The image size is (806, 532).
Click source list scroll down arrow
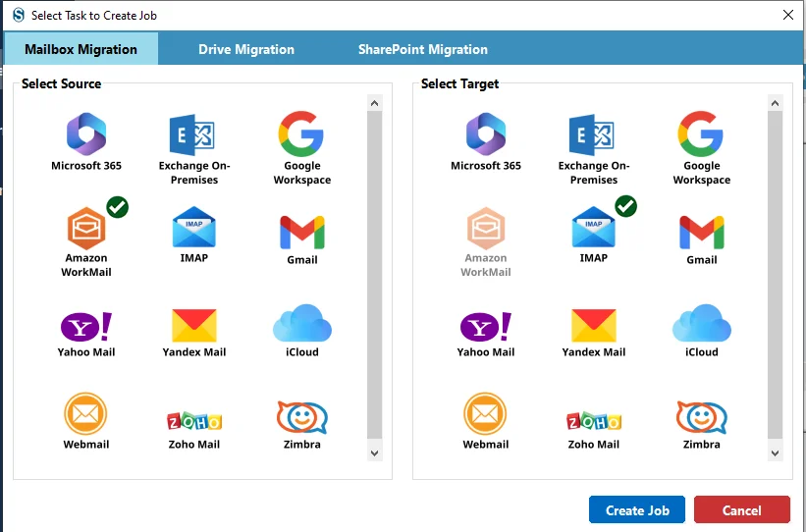(375, 452)
